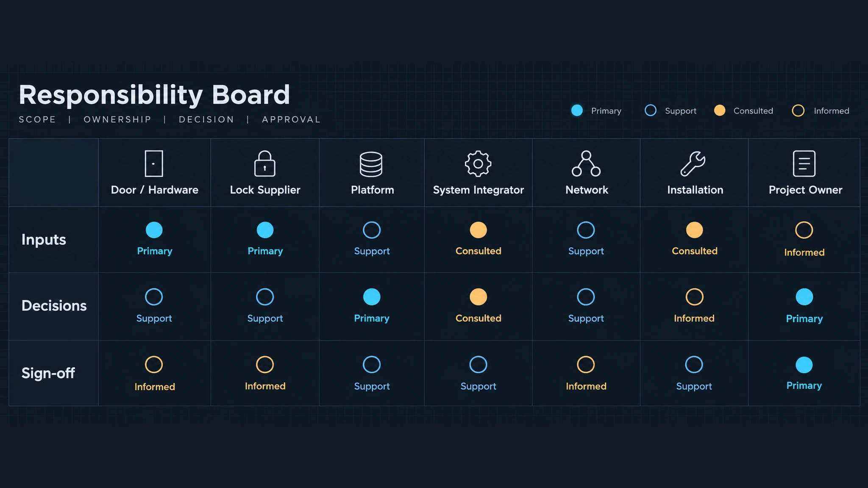
Task: Click the Support label under Sign-off Installation
Action: pyautogui.click(x=694, y=386)
